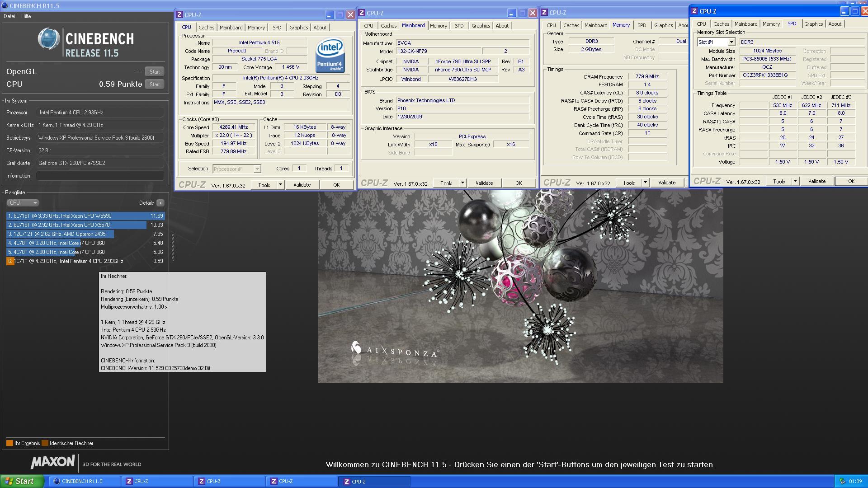Select the Xeon W5590 ranking entry

click(85, 216)
